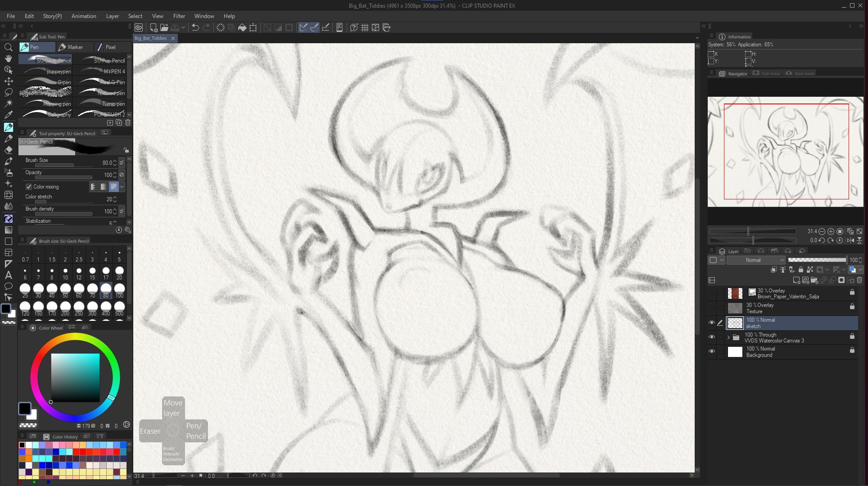Open the Layer menu
The height and width of the screenshot is (486, 868).
[x=113, y=16]
